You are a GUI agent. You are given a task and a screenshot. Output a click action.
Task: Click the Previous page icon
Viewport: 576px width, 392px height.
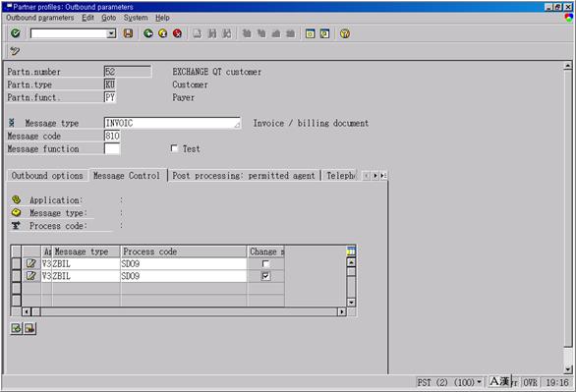(x=261, y=33)
